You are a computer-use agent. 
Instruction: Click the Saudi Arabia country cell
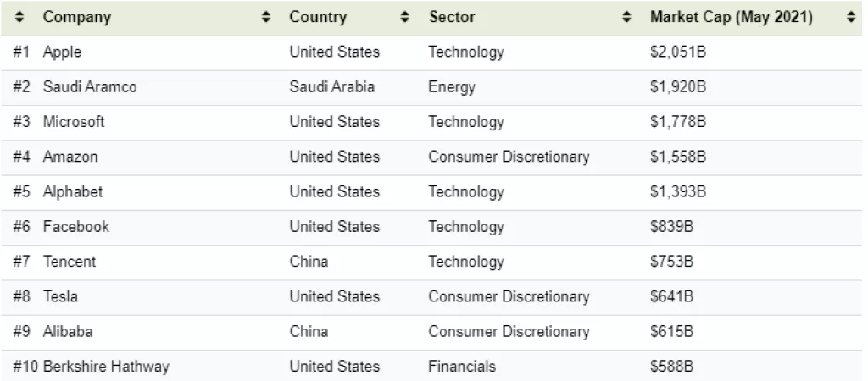331,87
